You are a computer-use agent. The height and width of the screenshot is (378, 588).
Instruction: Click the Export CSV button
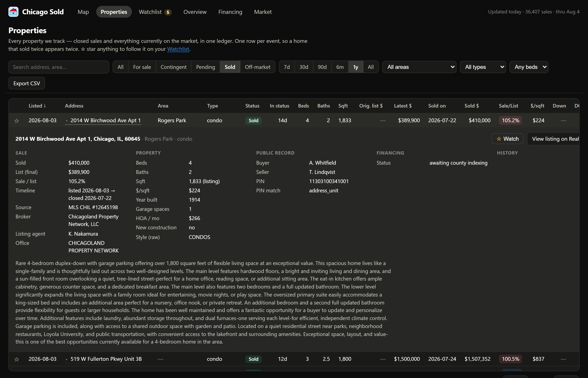tap(26, 83)
